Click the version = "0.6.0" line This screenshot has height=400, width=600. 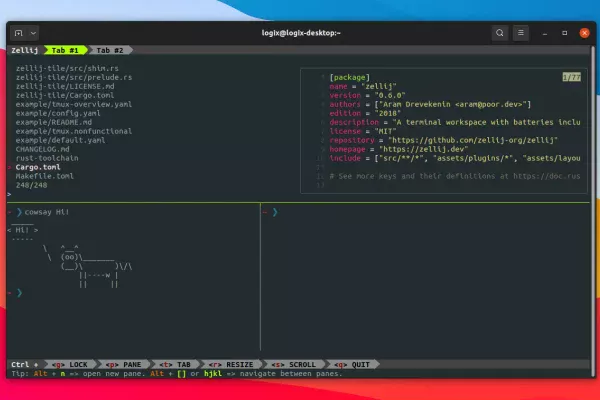point(367,95)
